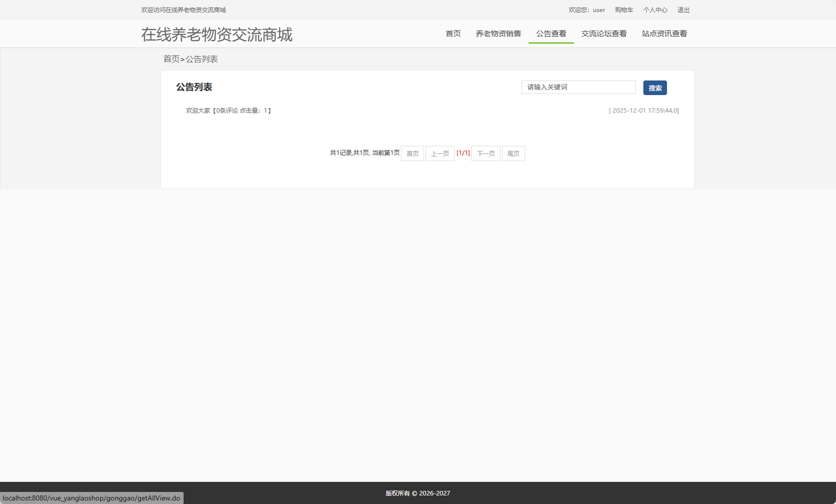Click inside the keyword search box

578,87
